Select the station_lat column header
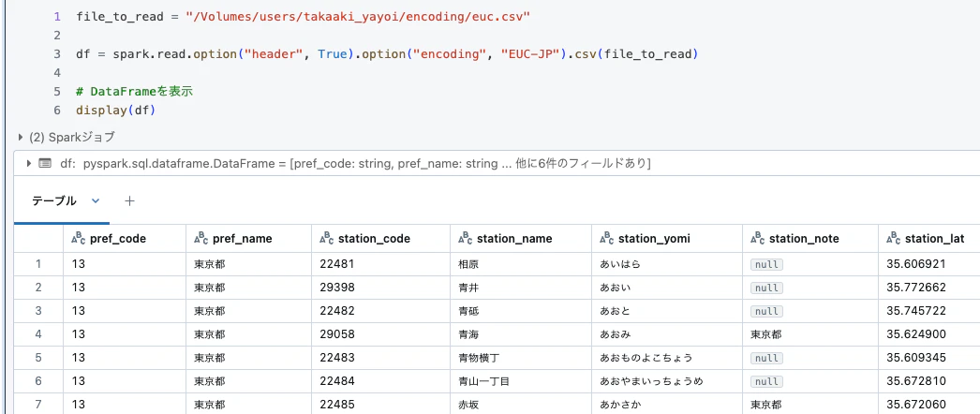This screenshot has height=414, width=980. [929, 239]
